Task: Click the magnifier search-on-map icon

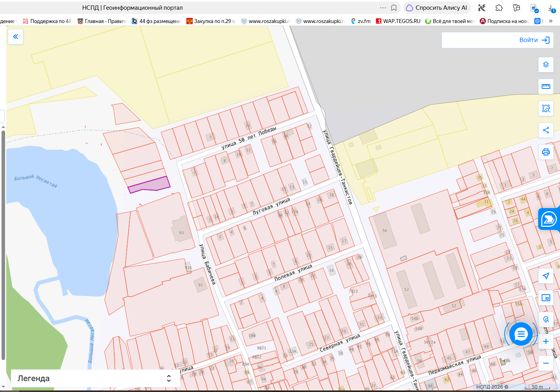Action: pyautogui.click(x=546, y=320)
